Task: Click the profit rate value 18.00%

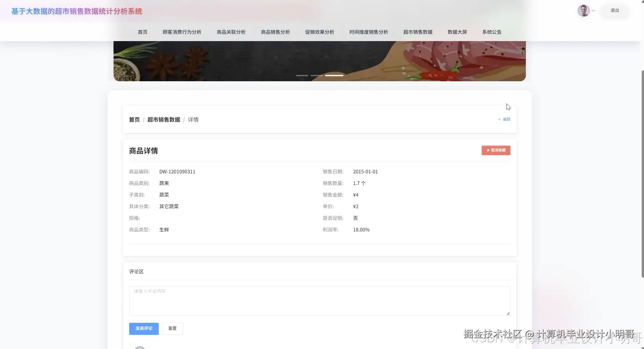Action: coord(361,230)
